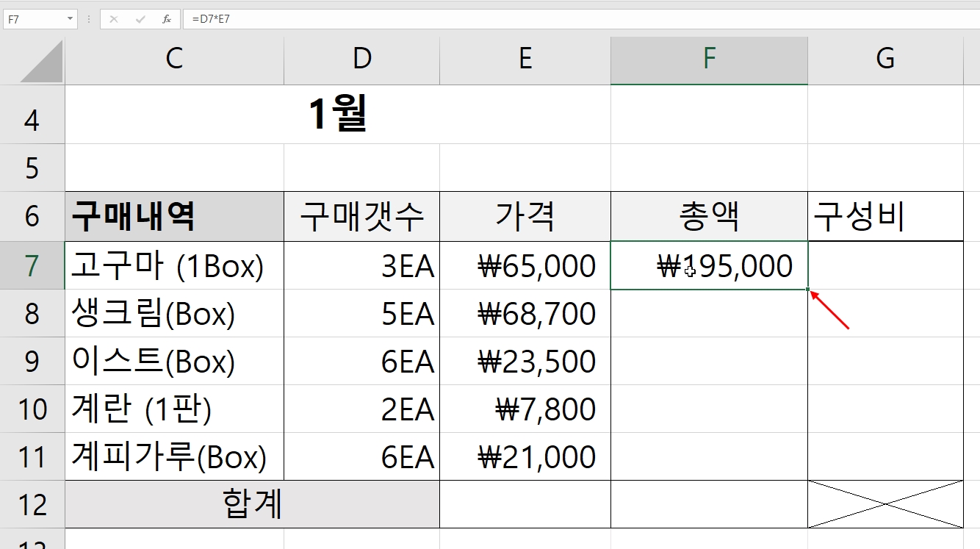Select row 8 header
Screen dimensions: 980x549
[x=32, y=313]
